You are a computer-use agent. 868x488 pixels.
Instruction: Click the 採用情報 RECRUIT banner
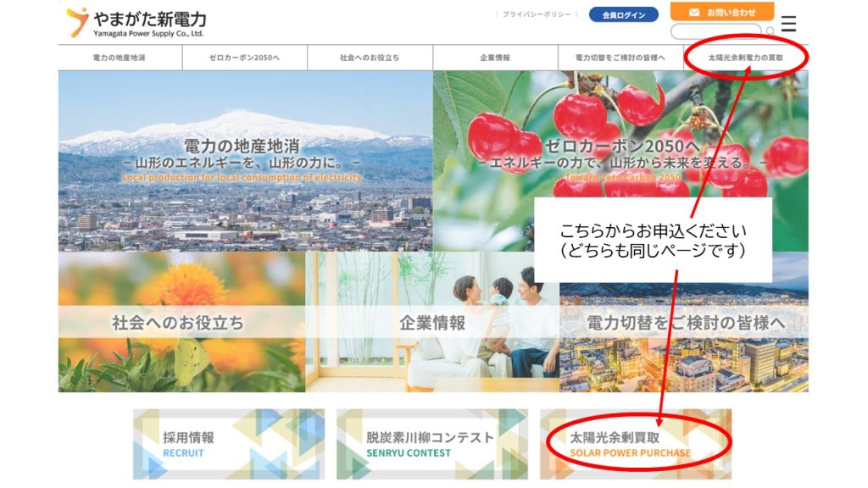tap(228, 444)
